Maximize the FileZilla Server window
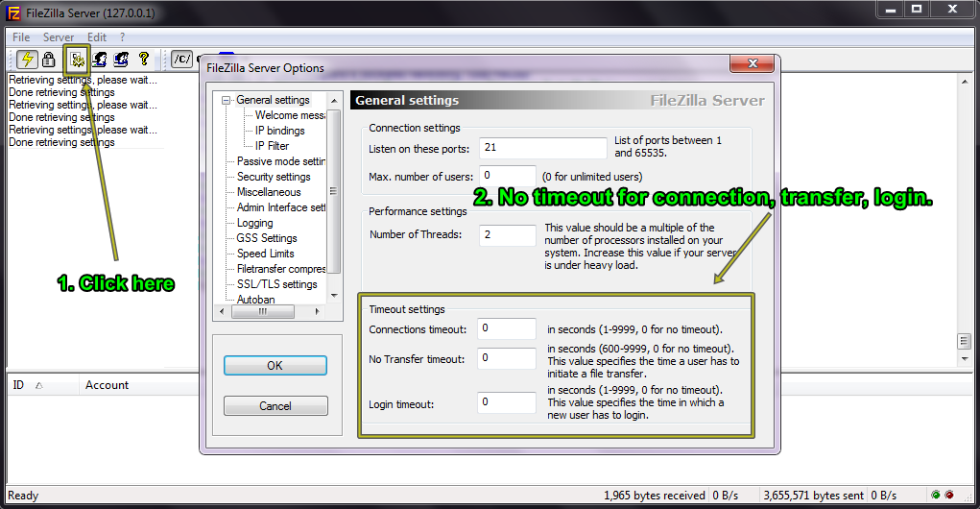 [917, 9]
